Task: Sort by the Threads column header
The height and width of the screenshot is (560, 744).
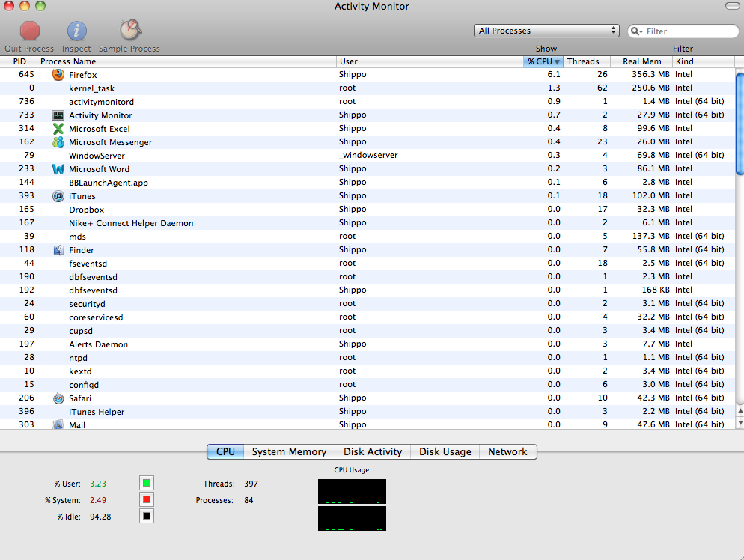Action: 586,61
